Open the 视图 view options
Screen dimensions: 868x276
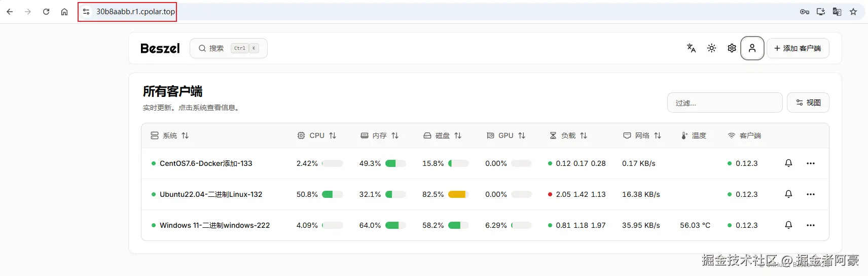[808, 102]
